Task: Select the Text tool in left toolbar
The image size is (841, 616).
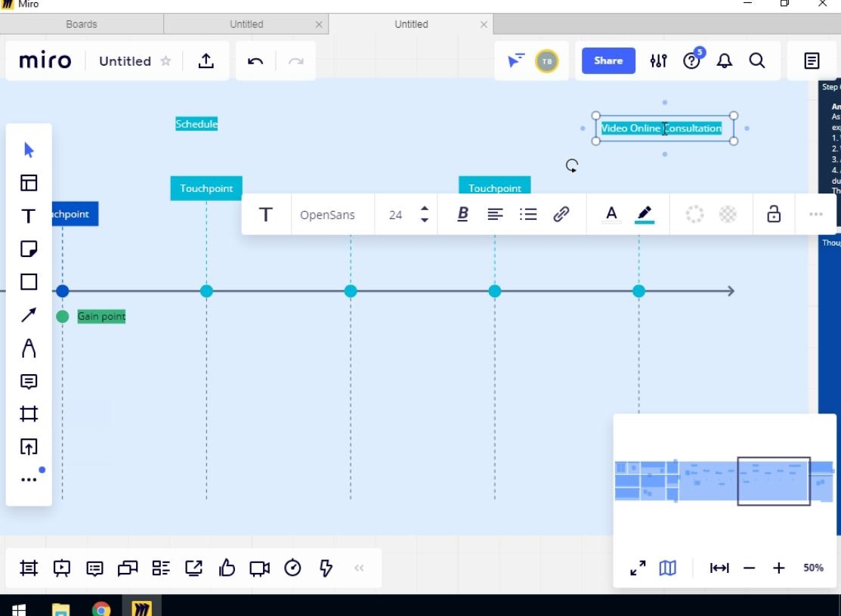Action: coord(29,216)
